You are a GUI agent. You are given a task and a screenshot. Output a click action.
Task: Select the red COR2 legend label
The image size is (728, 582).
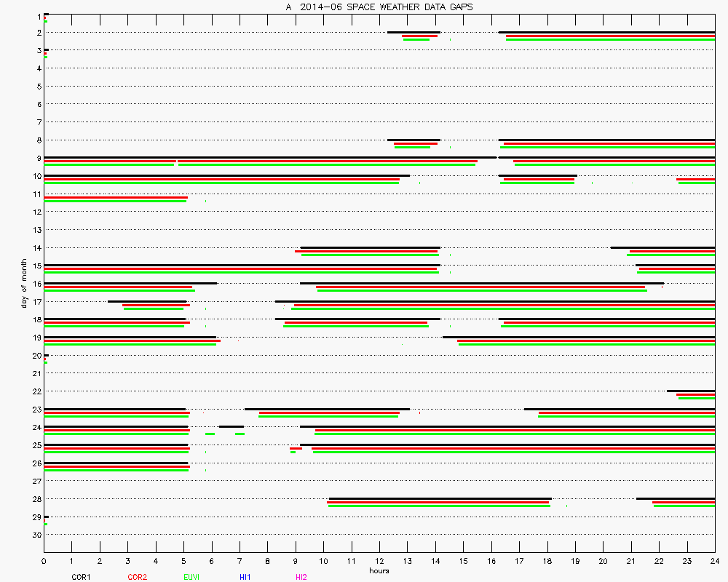(137, 577)
